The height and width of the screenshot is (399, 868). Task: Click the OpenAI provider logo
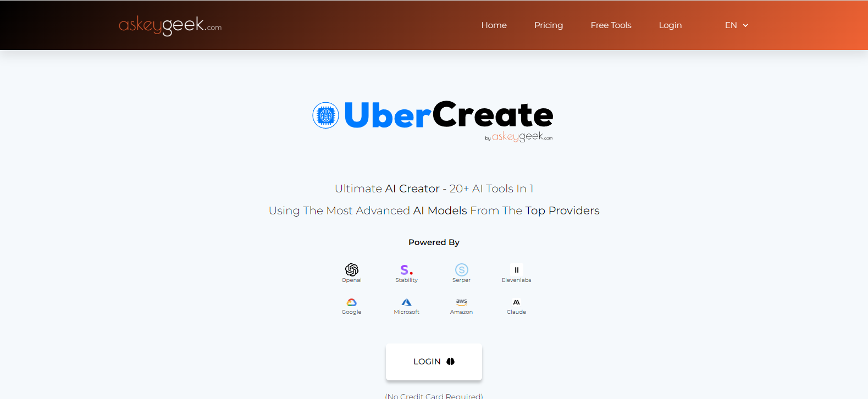click(352, 269)
